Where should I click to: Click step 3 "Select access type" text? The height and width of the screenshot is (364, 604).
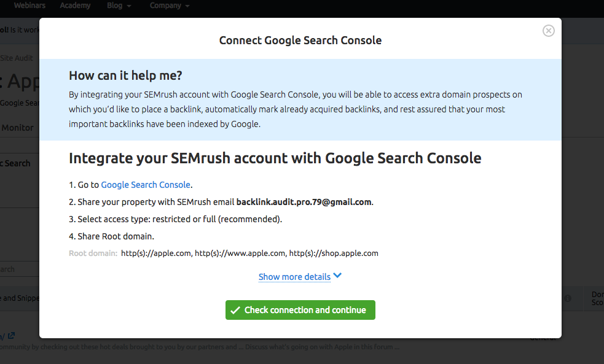click(175, 219)
